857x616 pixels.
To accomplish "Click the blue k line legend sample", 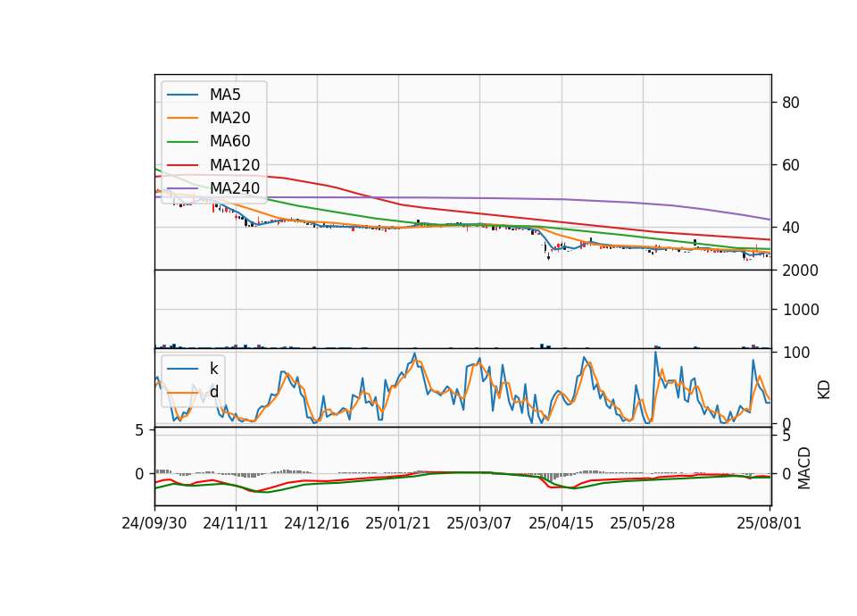I will tap(182, 369).
